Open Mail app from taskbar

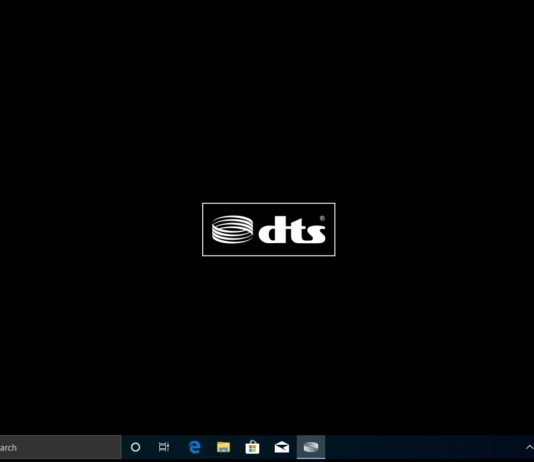[x=282, y=447]
